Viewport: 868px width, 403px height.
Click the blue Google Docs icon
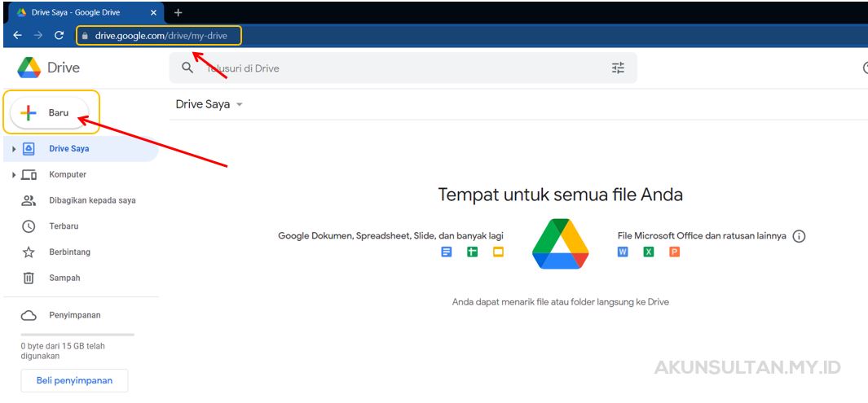pyautogui.click(x=446, y=252)
